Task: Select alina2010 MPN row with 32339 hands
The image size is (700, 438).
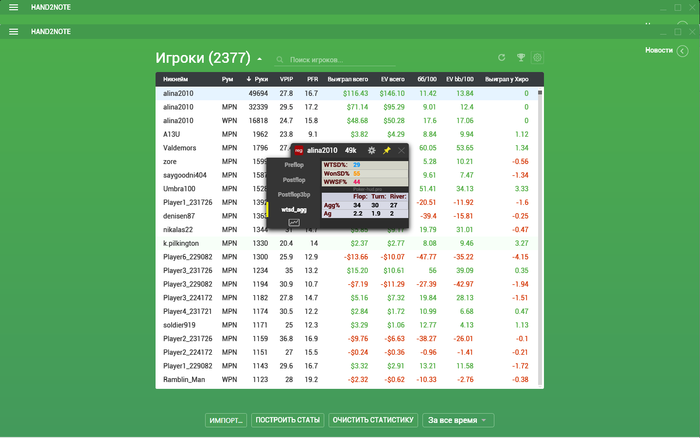Action: click(x=346, y=107)
